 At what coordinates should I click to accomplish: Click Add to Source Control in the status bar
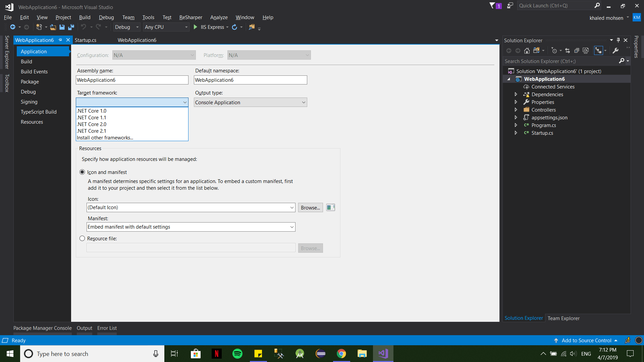coord(586,340)
